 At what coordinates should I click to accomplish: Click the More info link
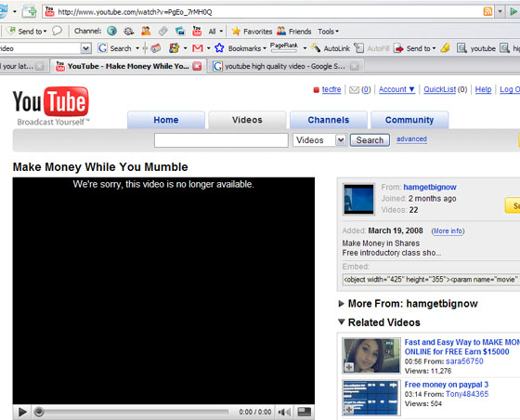(x=448, y=230)
